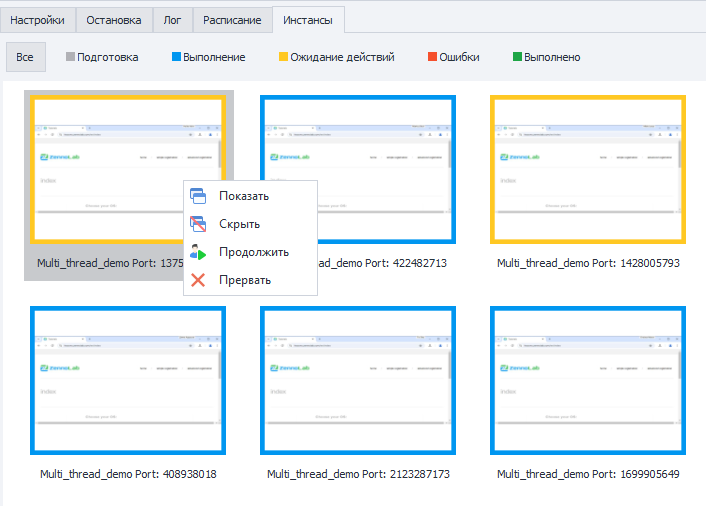The width and height of the screenshot is (706, 506).
Task: Filter instances by Выполнено status
Action: click(x=545, y=57)
